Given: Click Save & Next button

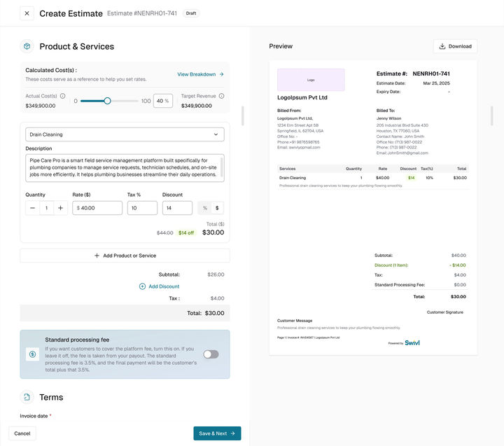Looking at the screenshot, I should point(217,433).
